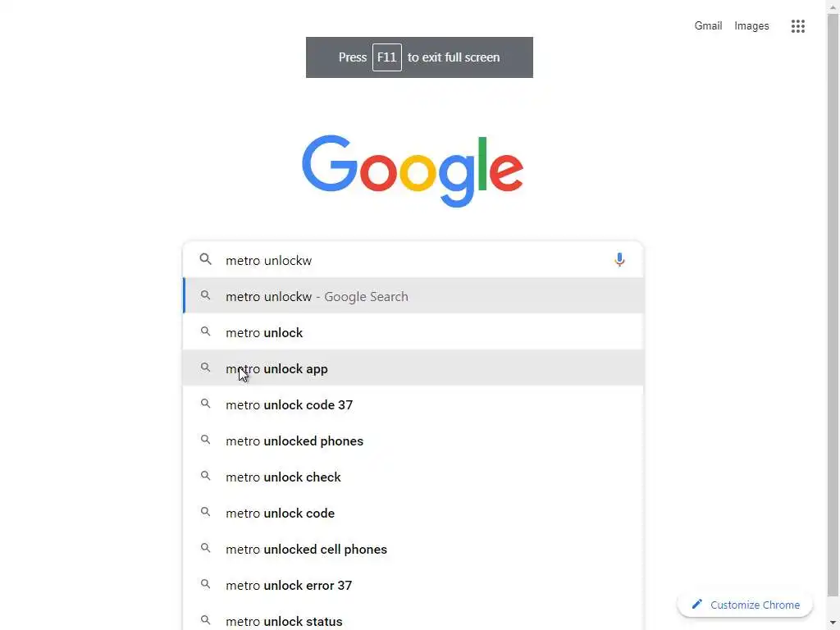The image size is (840, 630).
Task: Open the Google apps grid icon
Action: [x=797, y=26]
